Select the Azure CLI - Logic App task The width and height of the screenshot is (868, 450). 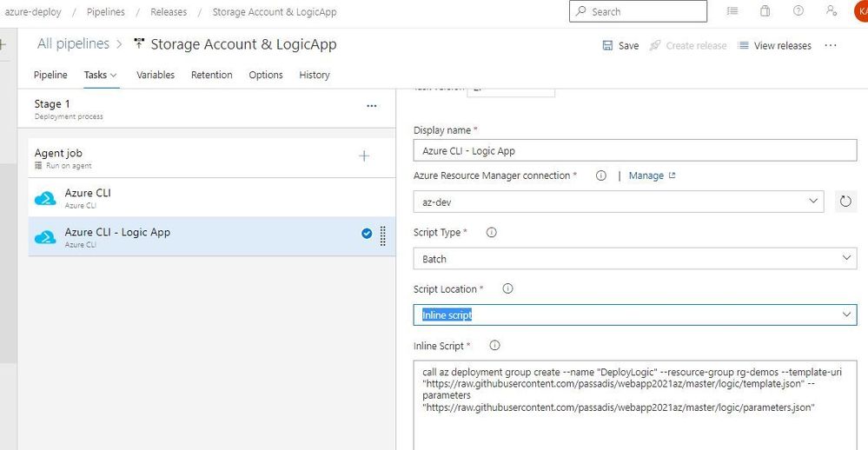211,236
